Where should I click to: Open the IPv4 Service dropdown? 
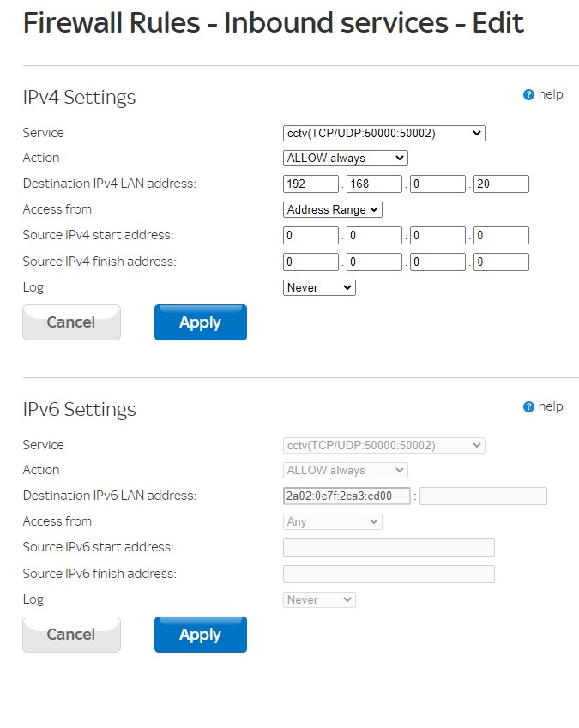(x=383, y=133)
